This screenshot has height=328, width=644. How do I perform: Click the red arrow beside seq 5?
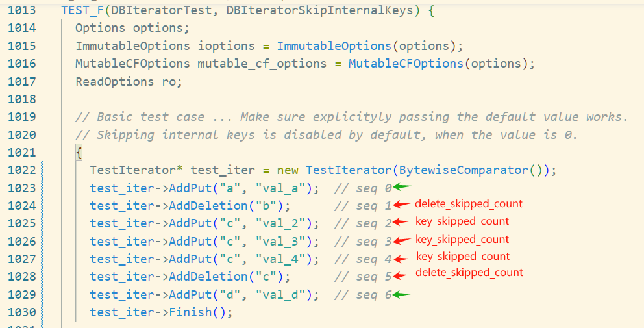coord(402,276)
